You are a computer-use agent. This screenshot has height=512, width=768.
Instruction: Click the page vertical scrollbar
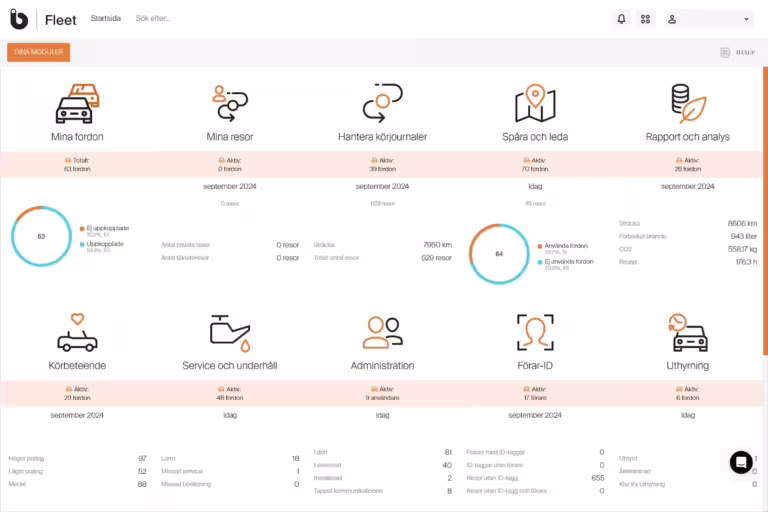pos(765,211)
